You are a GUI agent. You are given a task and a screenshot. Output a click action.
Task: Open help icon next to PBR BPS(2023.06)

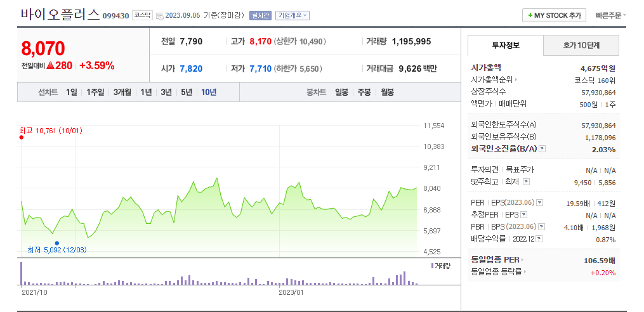pos(542,226)
